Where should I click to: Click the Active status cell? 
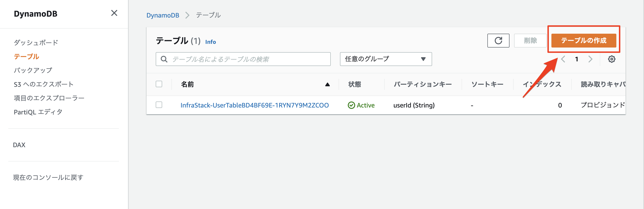point(361,105)
